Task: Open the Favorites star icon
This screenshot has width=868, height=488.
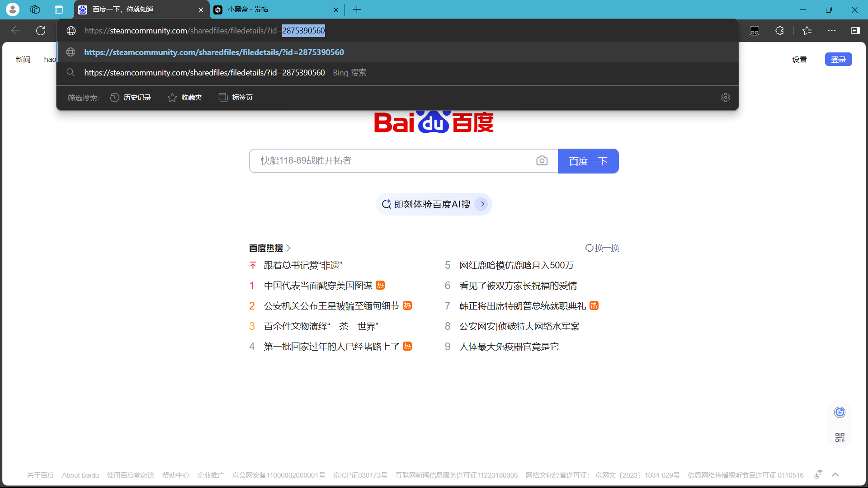Action: 807,31
